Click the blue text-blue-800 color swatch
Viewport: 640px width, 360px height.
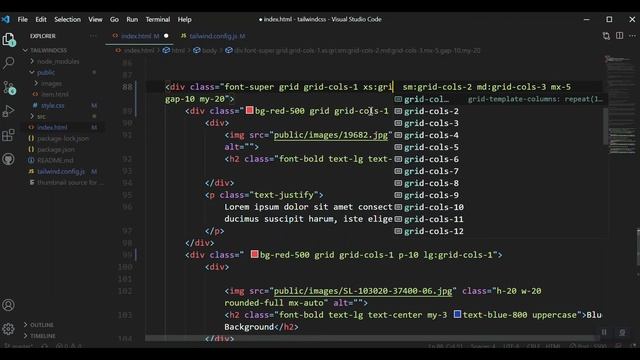point(458,314)
